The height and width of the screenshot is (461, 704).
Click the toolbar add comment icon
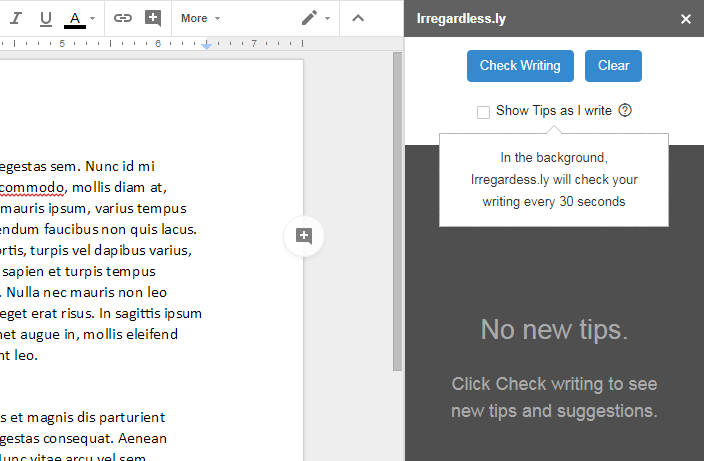(x=153, y=18)
